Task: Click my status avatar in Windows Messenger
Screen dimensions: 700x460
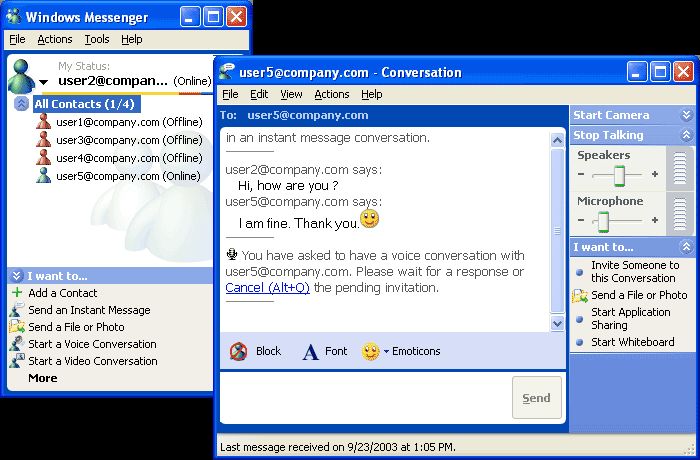Action: click(21, 76)
